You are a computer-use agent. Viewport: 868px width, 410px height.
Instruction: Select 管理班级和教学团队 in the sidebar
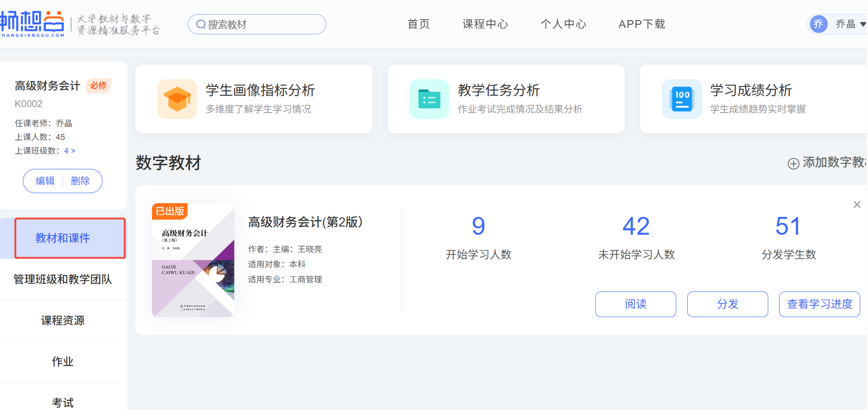coord(63,279)
